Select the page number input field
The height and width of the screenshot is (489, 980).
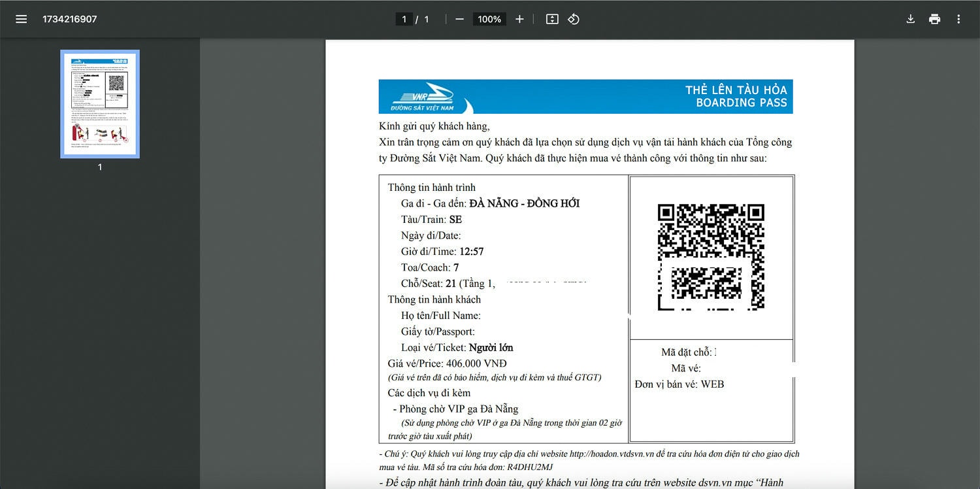pos(404,19)
